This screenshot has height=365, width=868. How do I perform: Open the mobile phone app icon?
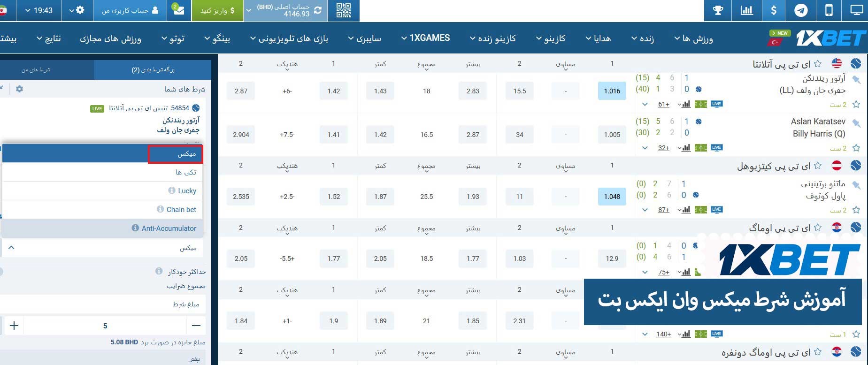coord(829,10)
